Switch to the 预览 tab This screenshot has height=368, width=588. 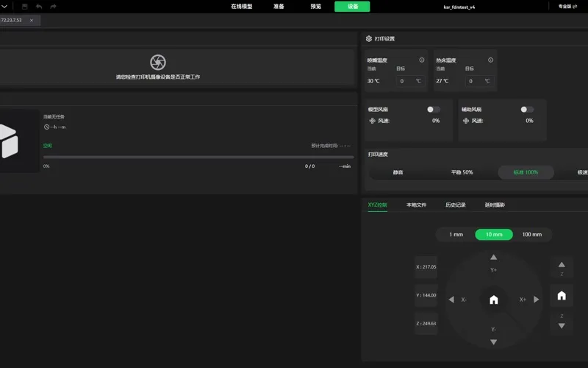pyautogui.click(x=316, y=7)
